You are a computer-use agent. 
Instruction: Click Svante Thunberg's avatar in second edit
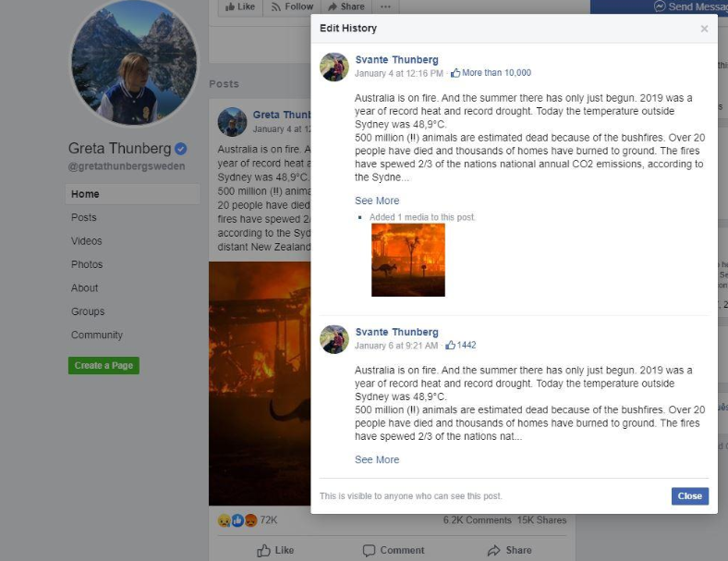tap(334, 339)
